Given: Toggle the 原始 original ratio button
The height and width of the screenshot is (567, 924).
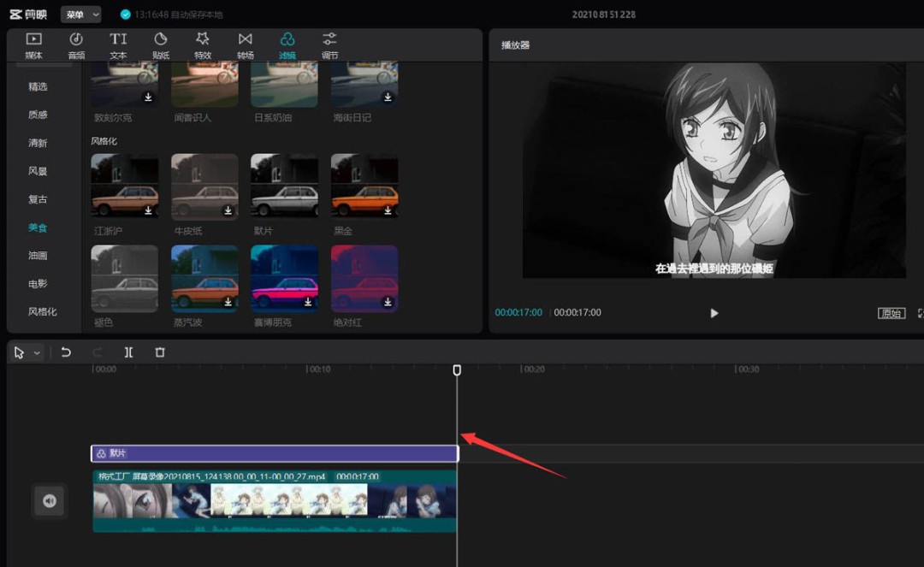Looking at the screenshot, I should [891, 313].
